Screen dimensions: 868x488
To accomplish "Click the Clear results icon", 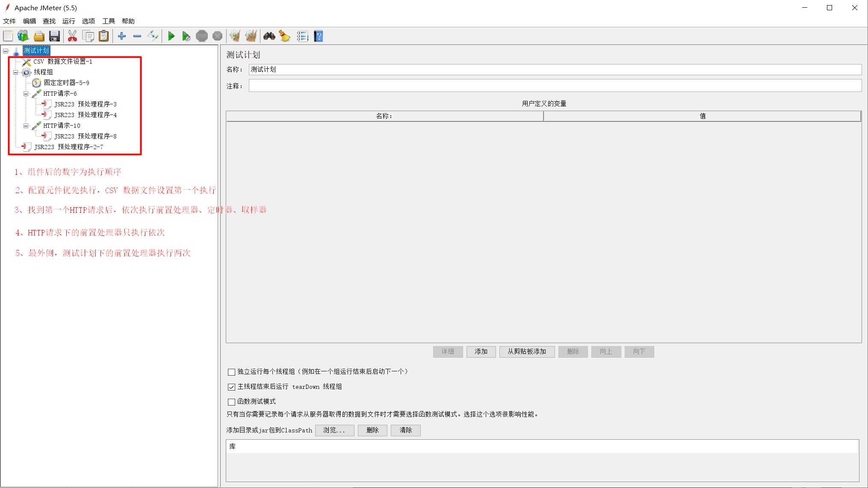I will (235, 36).
